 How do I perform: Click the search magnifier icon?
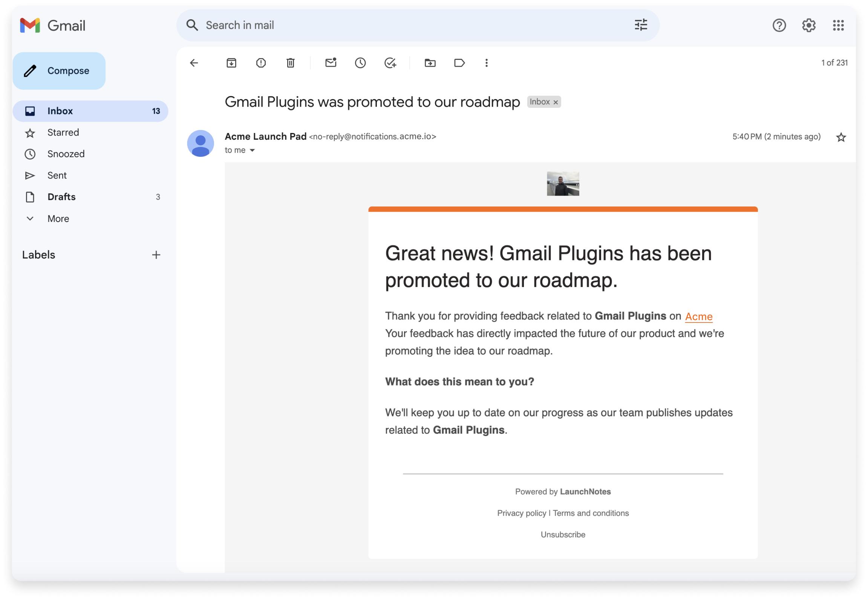pos(192,25)
